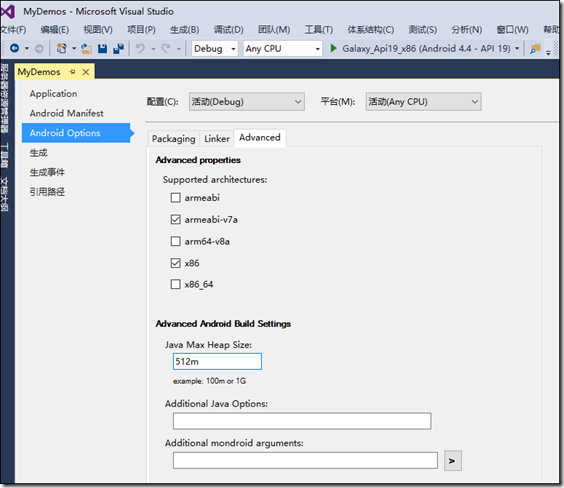The height and width of the screenshot is (488, 564).
Task: Open the Debug solution configuration dropdown
Action: 215,49
